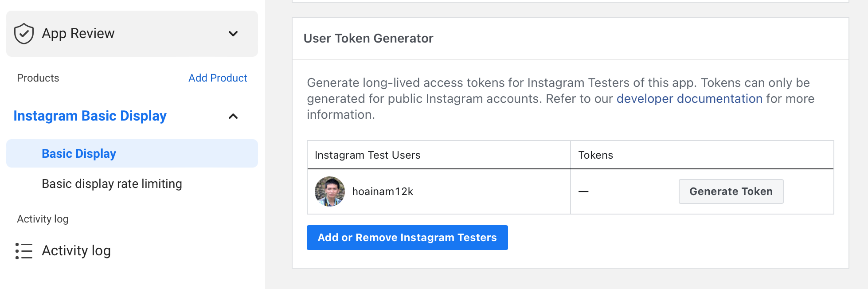This screenshot has height=289, width=868.
Task: Click the hoainam12k username text
Action: click(x=383, y=191)
